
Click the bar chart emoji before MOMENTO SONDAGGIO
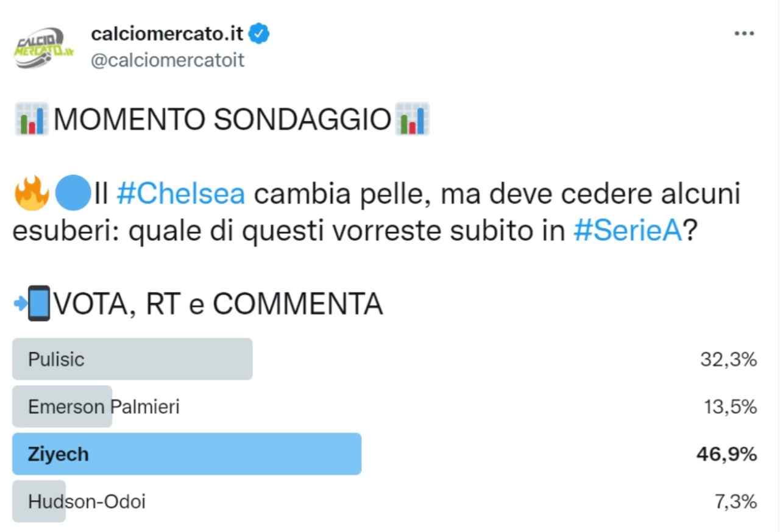[31, 119]
